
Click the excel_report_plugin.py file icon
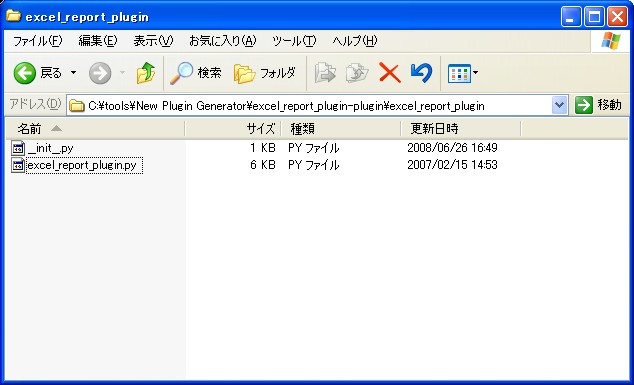coord(18,165)
